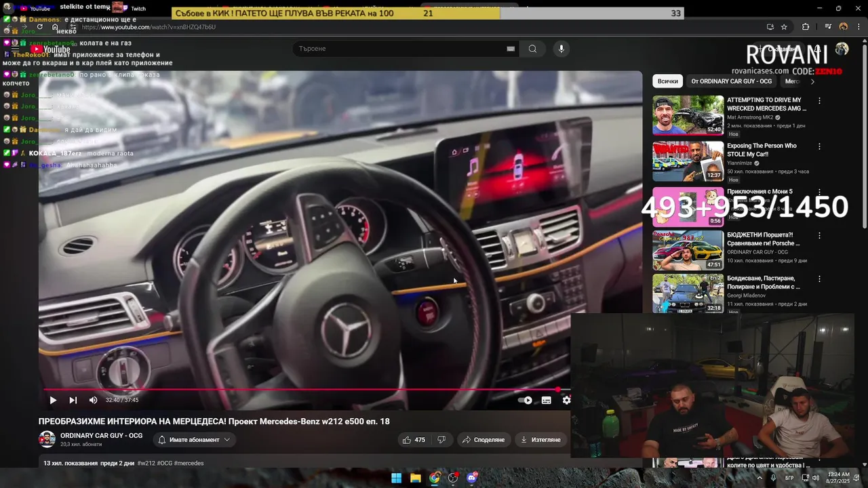Open clock showing 12:24 AM

click(839, 478)
